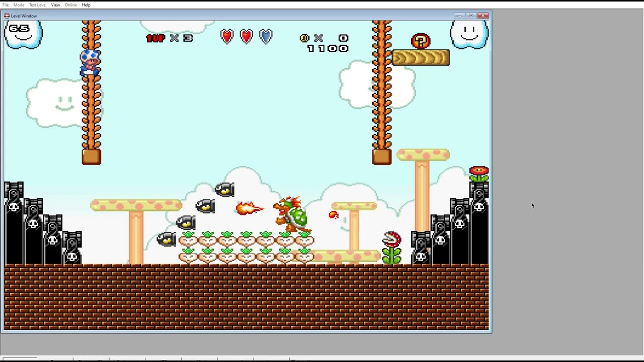Click the cloud showing number 65
644x362 pixels.
click(x=23, y=34)
